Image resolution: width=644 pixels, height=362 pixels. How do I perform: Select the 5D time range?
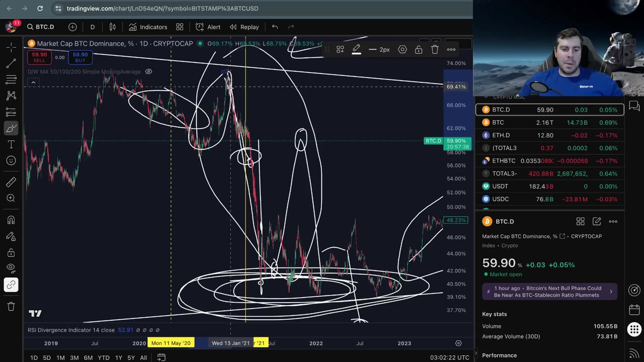pos(47,357)
